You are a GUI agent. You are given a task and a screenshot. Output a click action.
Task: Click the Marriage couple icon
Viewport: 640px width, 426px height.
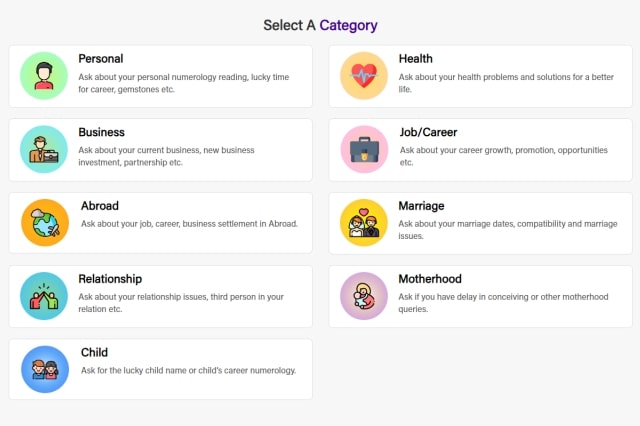pyautogui.click(x=364, y=222)
